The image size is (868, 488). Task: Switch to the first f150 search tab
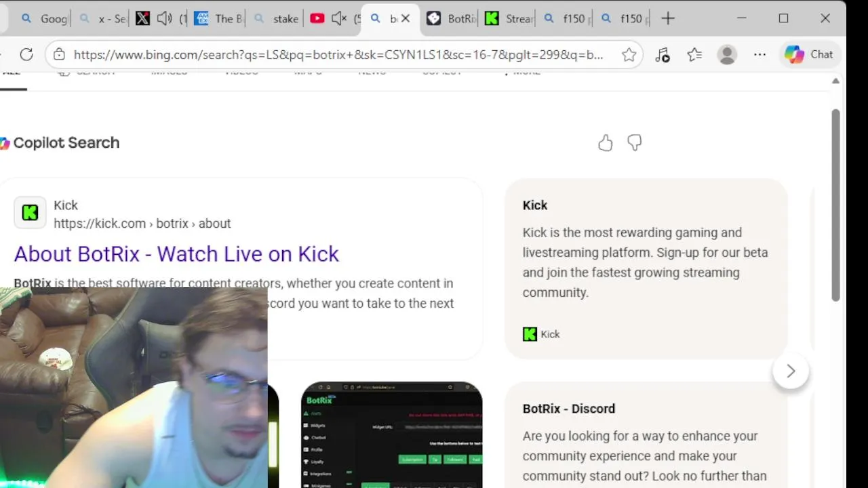click(567, 18)
